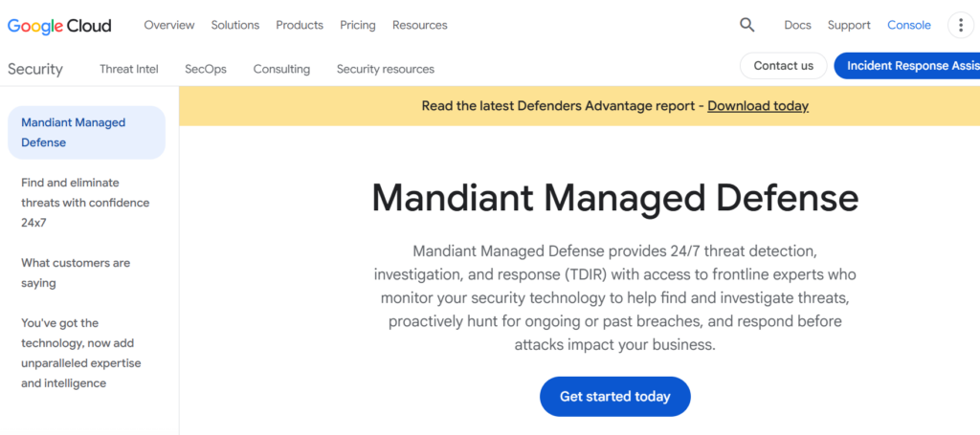Click the Security section title
Screen dimensions: 980x435
pyautogui.click(x=35, y=69)
